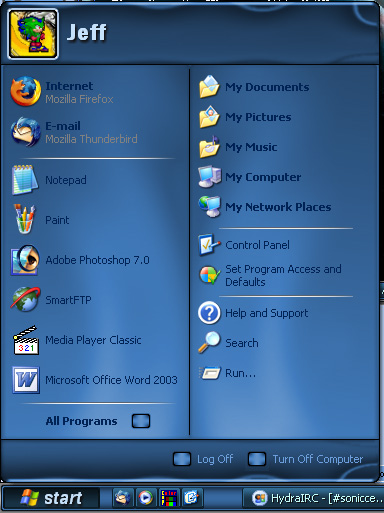Open Media Player Classic clapperboard icon
This screenshot has height=513, width=384.
[26, 340]
